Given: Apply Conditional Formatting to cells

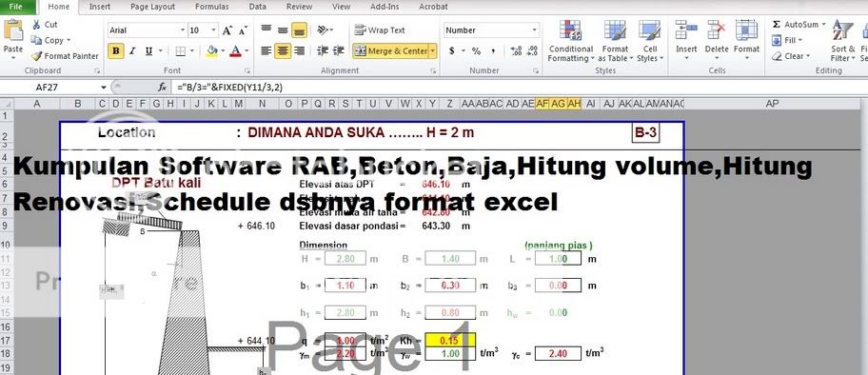Looking at the screenshot, I should coord(571,41).
